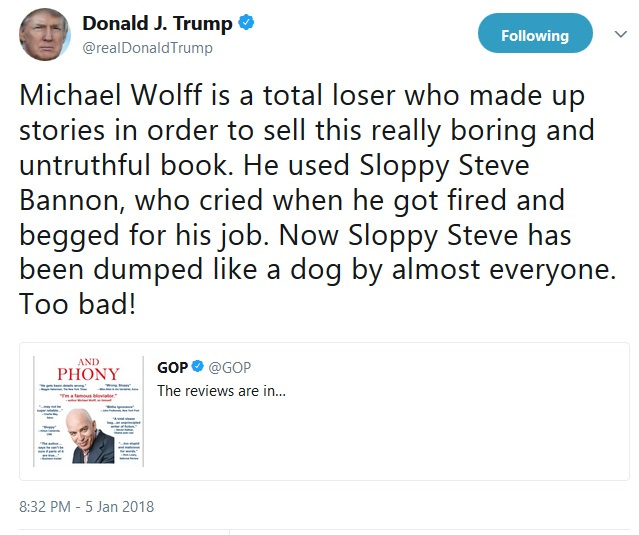Open the 8:32 PM - 5 Jan 2018 timestamp
The width and height of the screenshot is (639, 535).
tap(87, 506)
